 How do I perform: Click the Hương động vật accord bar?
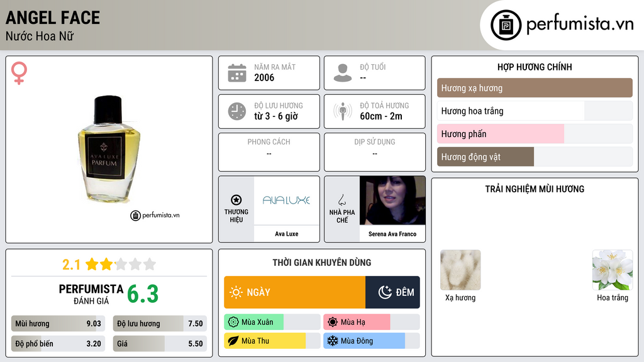[x=535, y=156]
